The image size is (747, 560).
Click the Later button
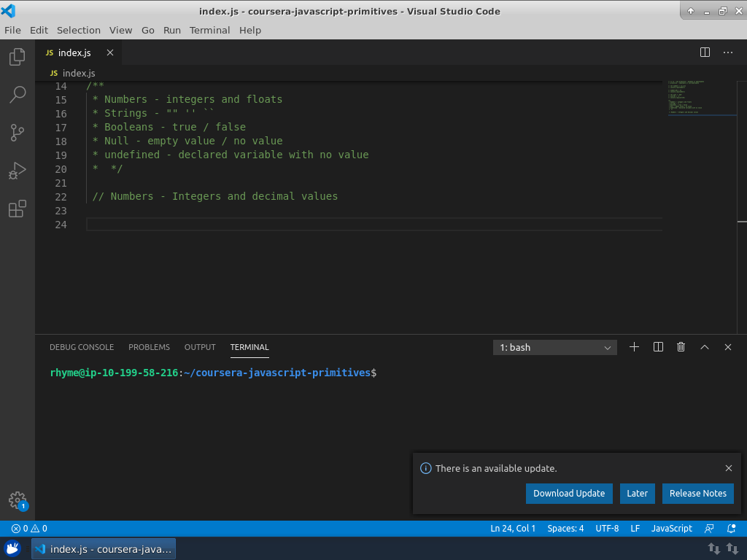pyautogui.click(x=637, y=494)
